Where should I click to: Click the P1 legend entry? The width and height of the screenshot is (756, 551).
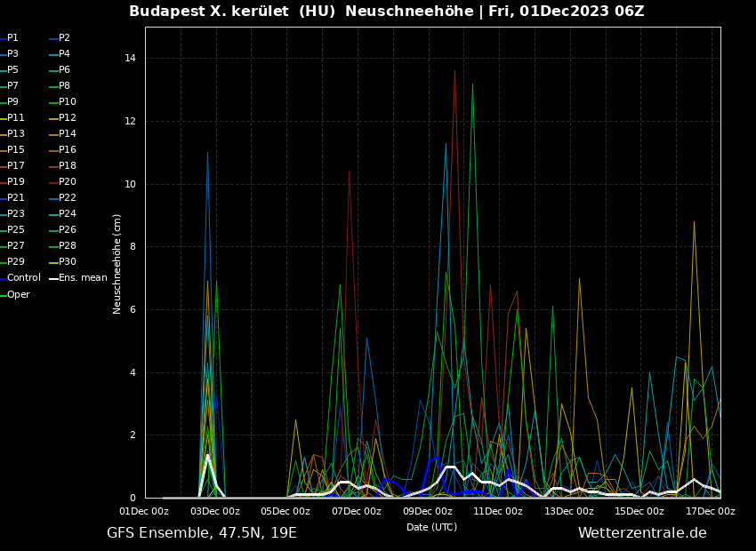pyautogui.click(x=12, y=38)
